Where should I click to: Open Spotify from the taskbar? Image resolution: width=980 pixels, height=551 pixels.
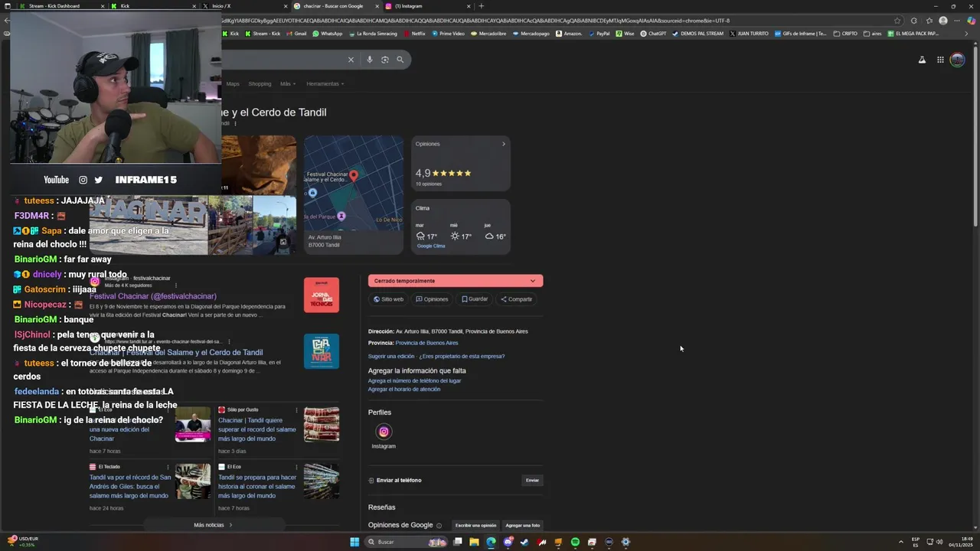(575, 542)
